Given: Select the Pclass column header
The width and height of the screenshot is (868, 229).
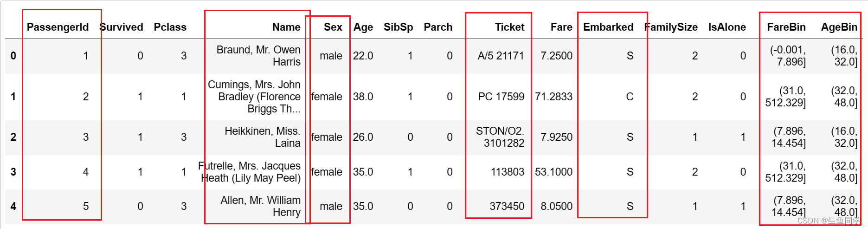Looking at the screenshot, I should 170,27.
